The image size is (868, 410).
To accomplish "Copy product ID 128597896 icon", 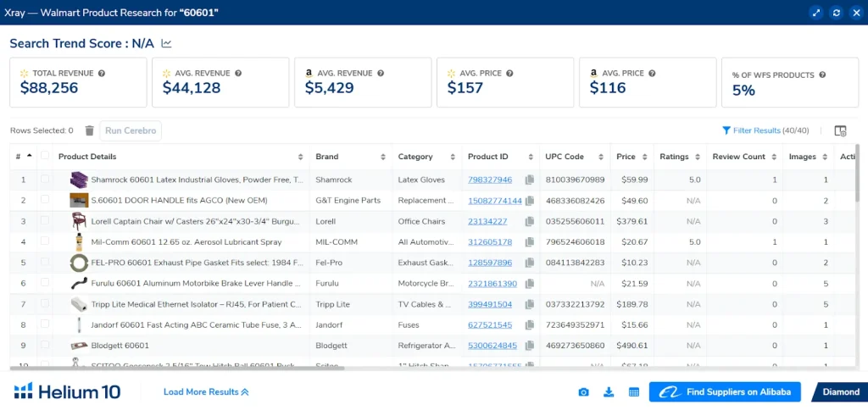I will [530, 263].
